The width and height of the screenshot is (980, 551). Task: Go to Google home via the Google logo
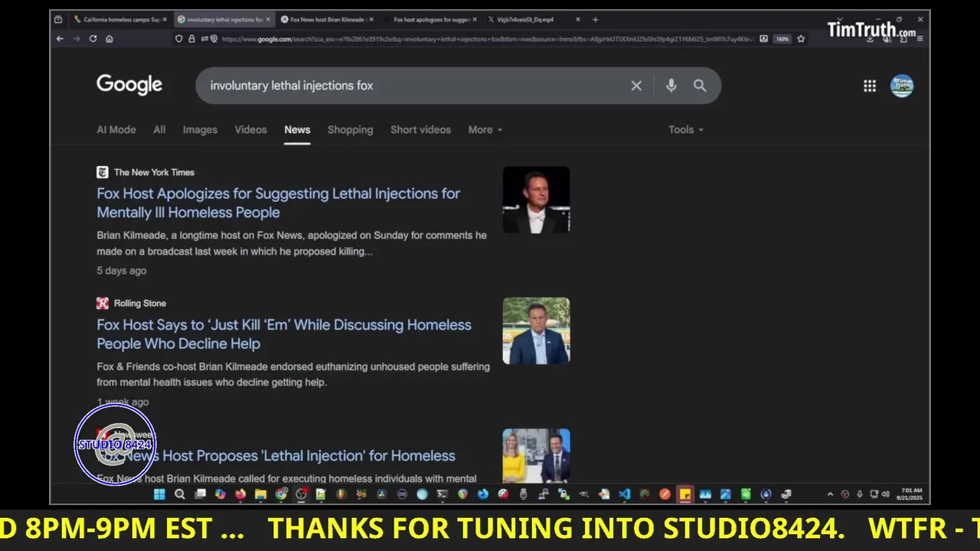129,85
